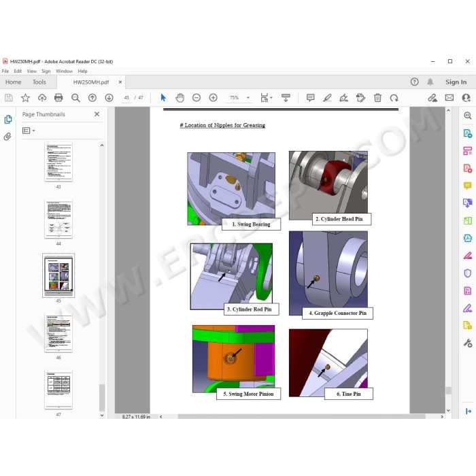
Task: Go to previous page arrow
Action: 92,98
